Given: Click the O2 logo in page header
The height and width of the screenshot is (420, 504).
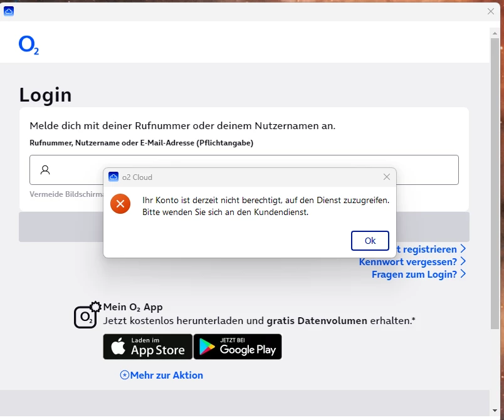Looking at the screenshot, I should tap(29, 45).
